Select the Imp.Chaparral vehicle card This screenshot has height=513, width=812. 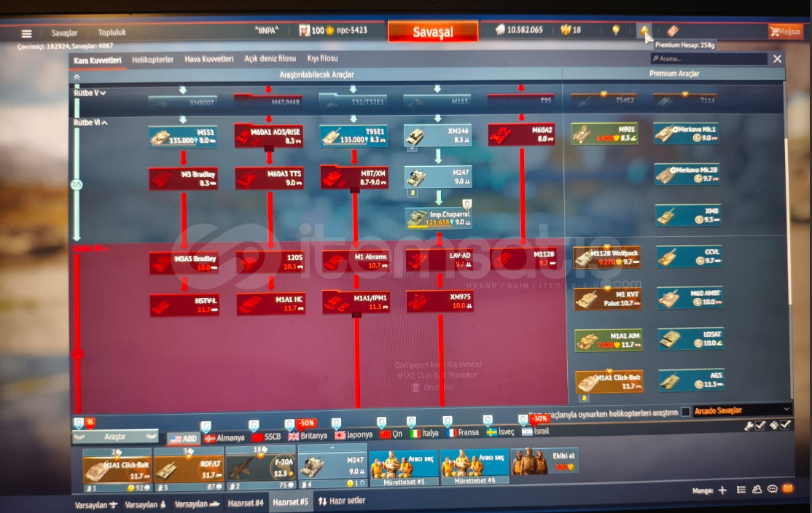coord(439,217)
